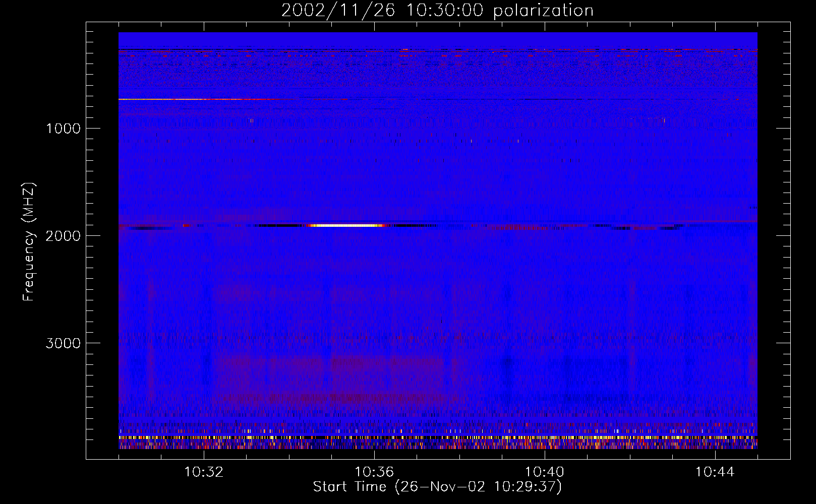This screenshot has width=816, height=504.
Task: Click the 2000 frequency tick label
Action: (x=63, y=236)
